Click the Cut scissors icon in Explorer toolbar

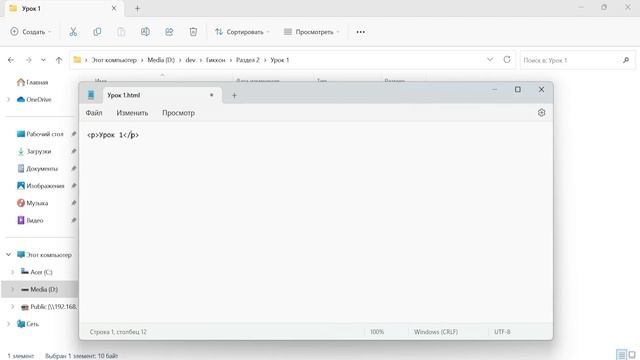click(73, 32)
